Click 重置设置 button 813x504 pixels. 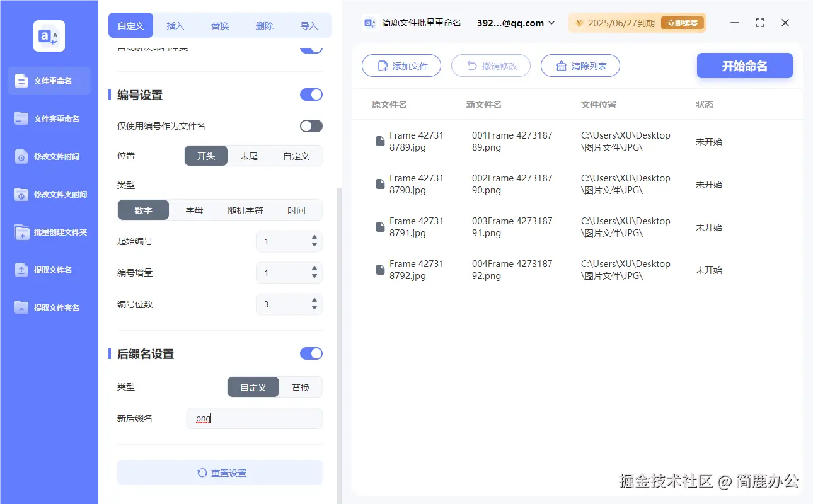pos(220,472)
